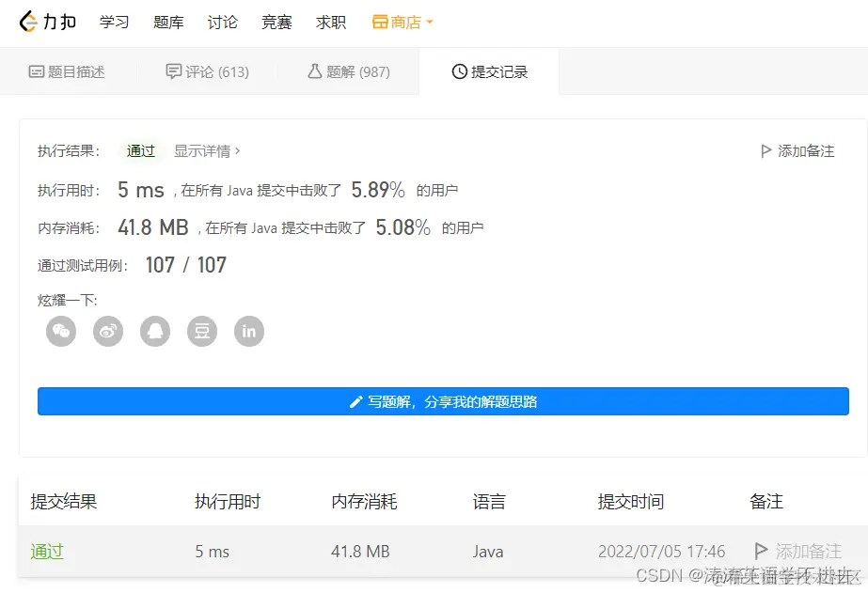Click the WeChat share icon
Image resolution: width=868 pixels, height=593 pixels.
pyautogui.click(x=60, y=331)
